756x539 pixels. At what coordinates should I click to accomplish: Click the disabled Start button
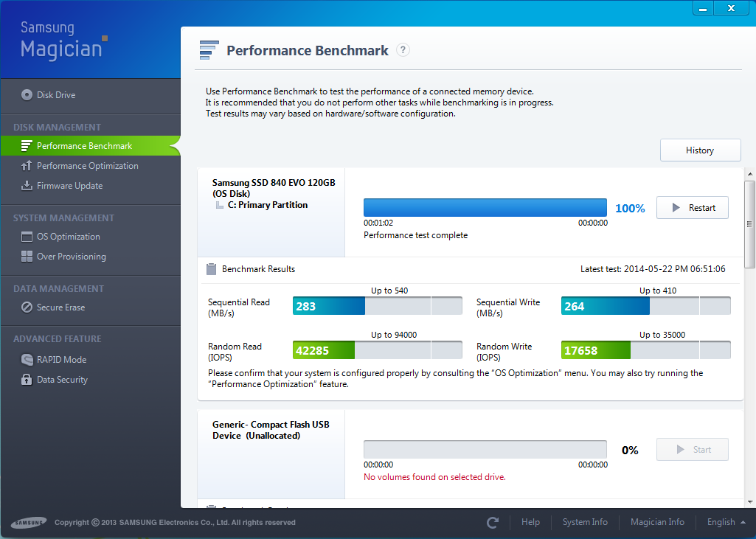[x=693, y=449]
